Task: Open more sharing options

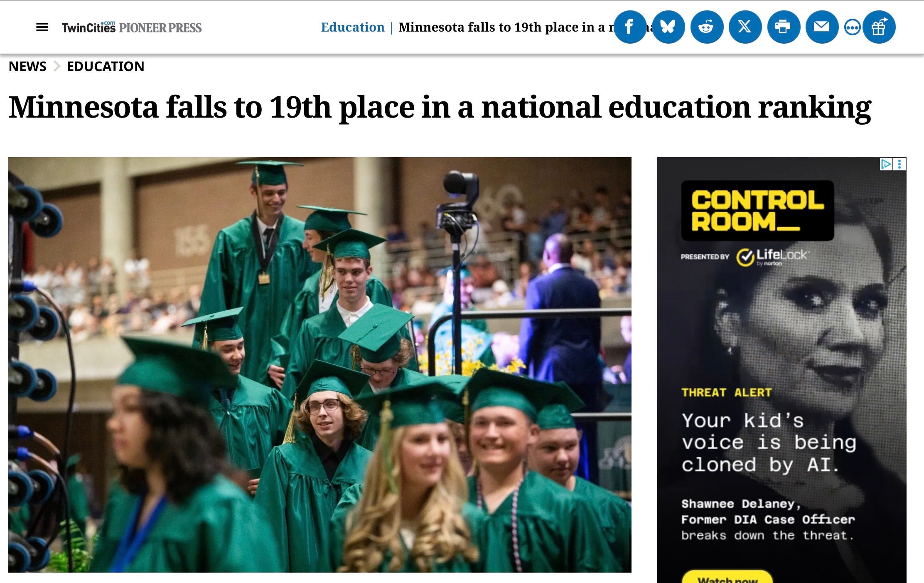Action: pyautogui.click(x=852, y=28)
